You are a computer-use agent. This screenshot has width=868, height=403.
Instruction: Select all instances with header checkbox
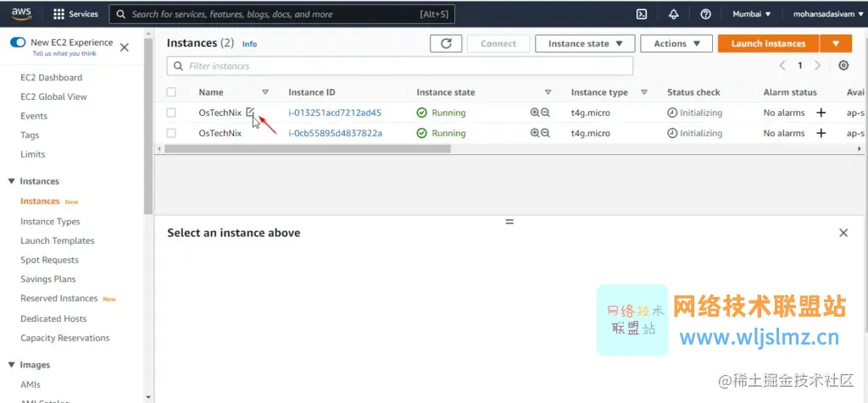[x=171, y=92]
